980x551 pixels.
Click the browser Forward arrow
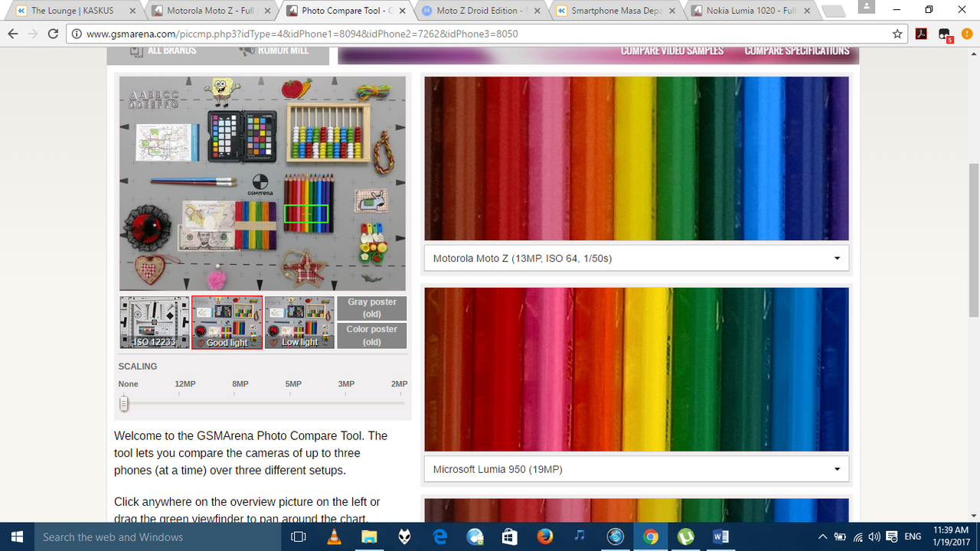33,34
